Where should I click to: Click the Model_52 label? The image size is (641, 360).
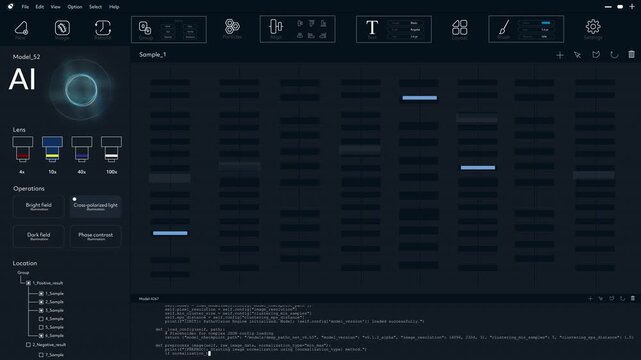(x=26, y=57)
